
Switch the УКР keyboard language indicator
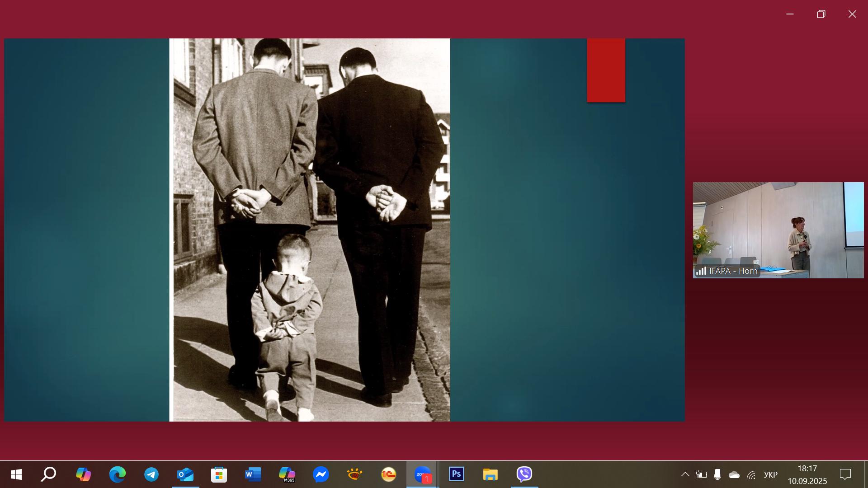pyautogui.click(x=770, y=474)
